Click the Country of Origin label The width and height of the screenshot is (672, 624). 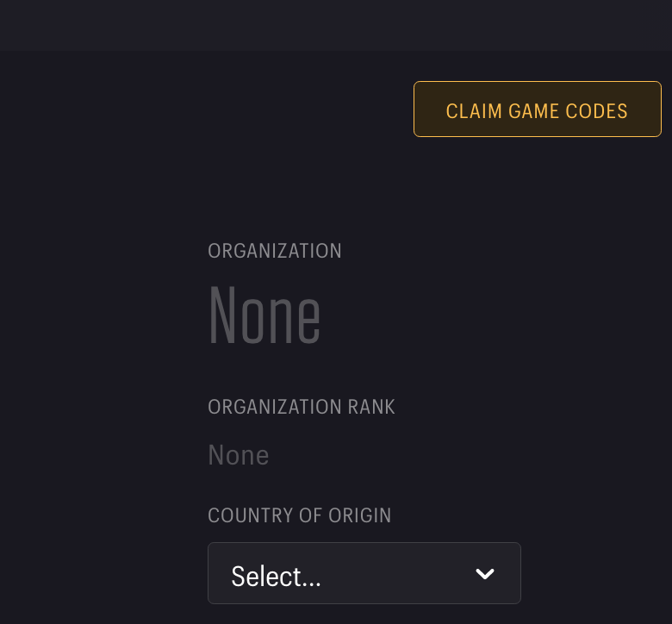(x=300, y=515)
